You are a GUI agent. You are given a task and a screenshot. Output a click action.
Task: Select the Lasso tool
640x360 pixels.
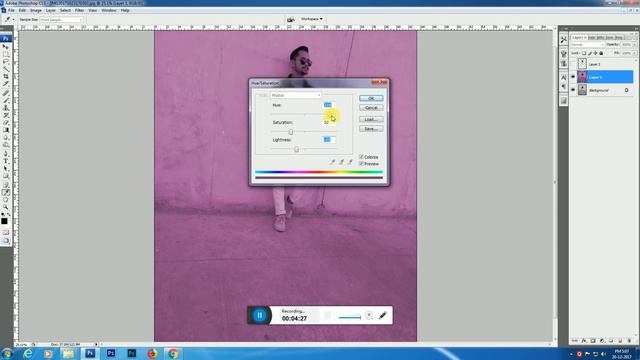pyautogui.click(x=6, y=61)
